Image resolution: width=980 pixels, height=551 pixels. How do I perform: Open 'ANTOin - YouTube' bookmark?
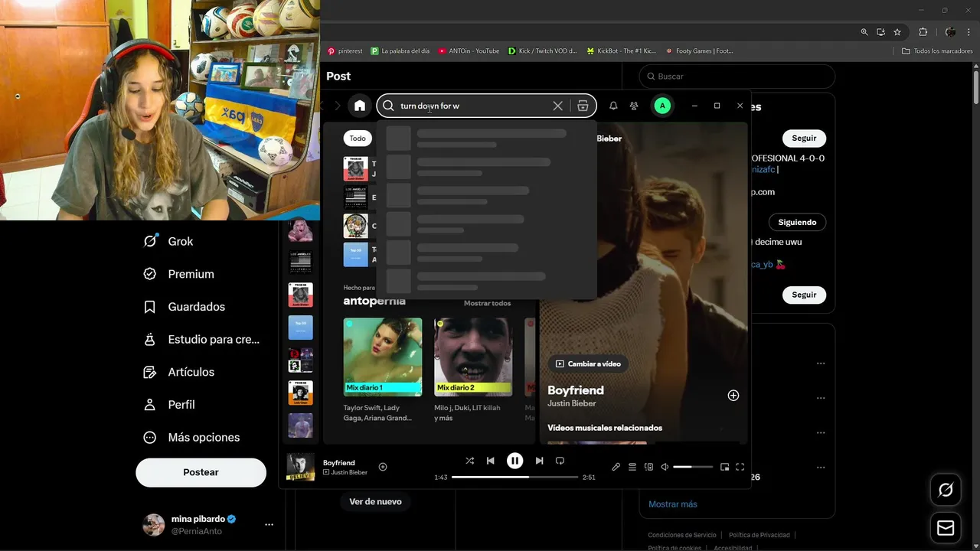click(x=469, y=51)
